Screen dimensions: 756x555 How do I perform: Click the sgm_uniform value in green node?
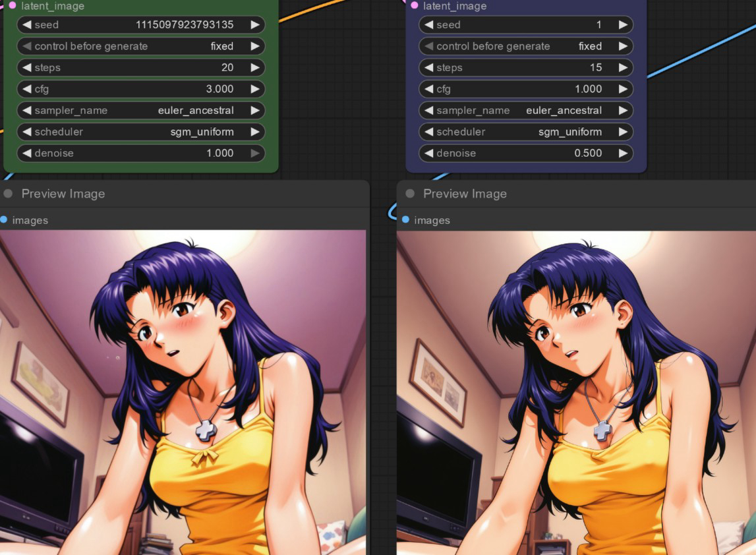[x=202, y=132]
